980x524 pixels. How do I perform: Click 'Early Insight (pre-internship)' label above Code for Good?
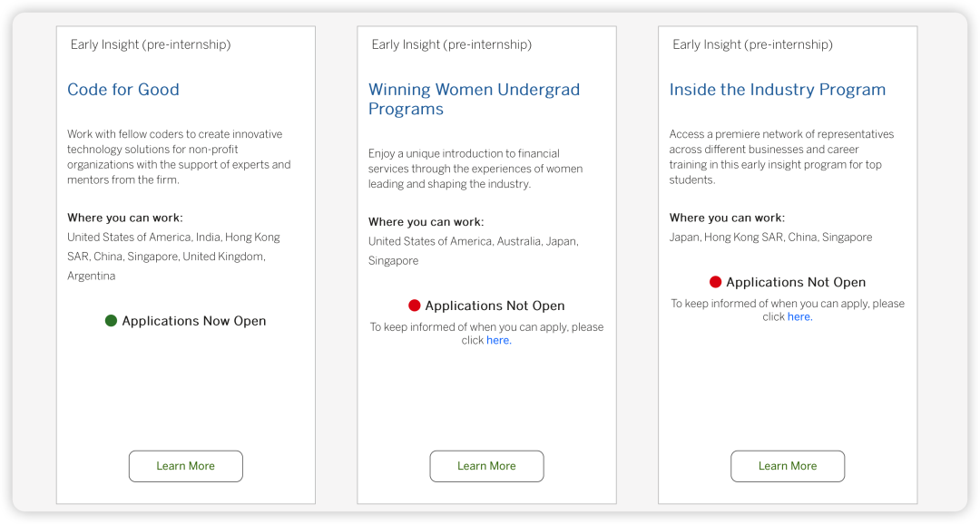[151, 44]
